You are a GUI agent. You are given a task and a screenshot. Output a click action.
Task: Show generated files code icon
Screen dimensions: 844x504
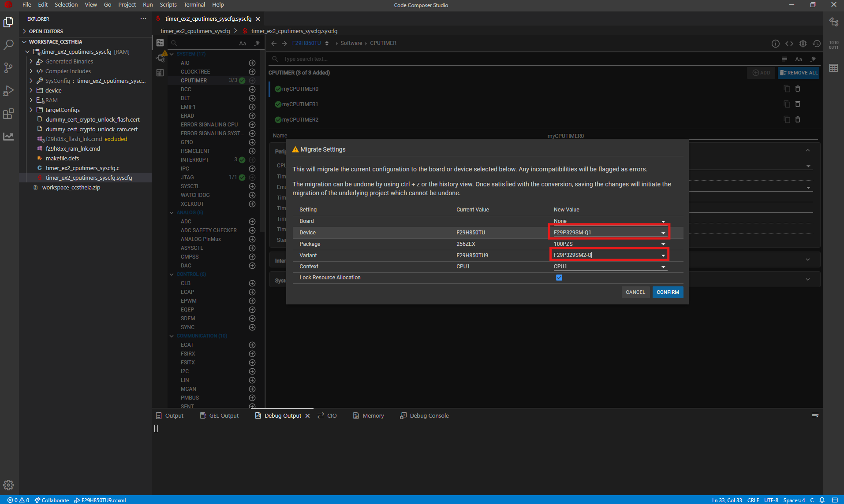click(x=789, y=43)
